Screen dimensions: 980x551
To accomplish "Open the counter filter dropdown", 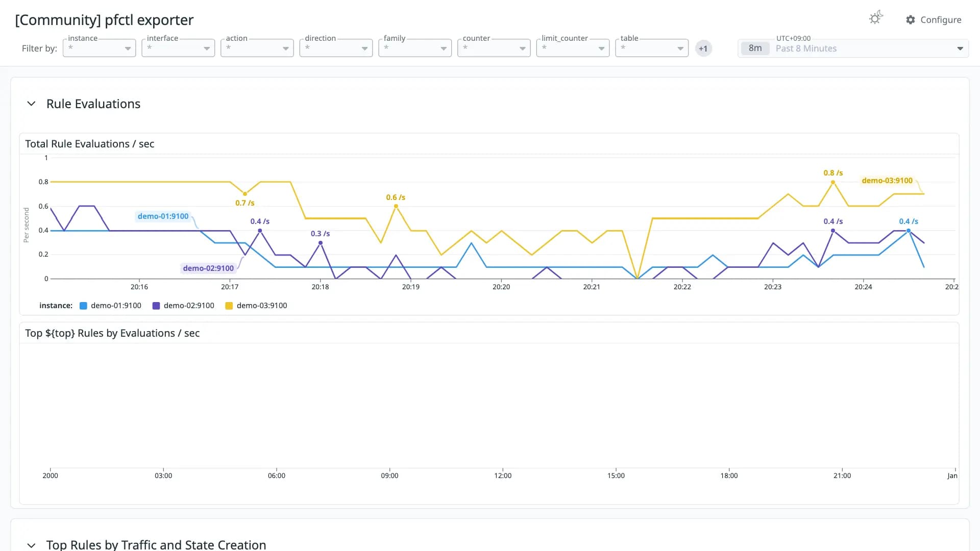I will (x=494, y=48).
